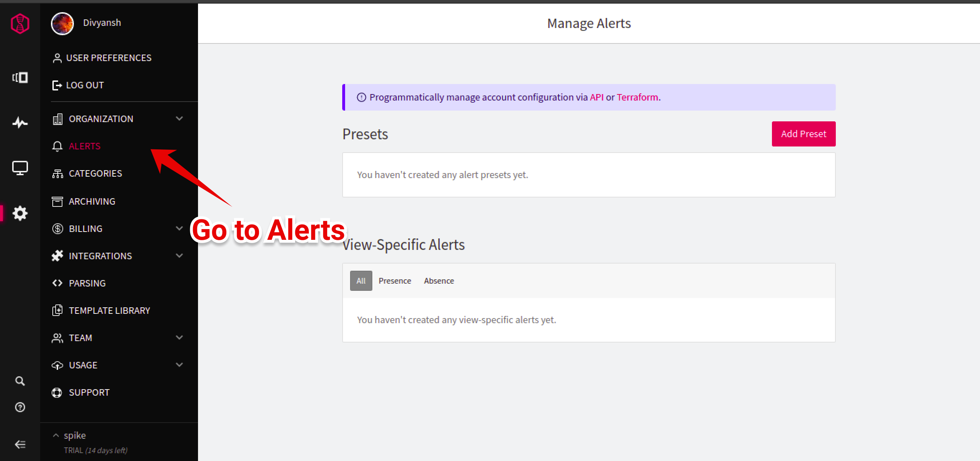
Task: Toggle the spike account chevron
Action: coord(56,435)
